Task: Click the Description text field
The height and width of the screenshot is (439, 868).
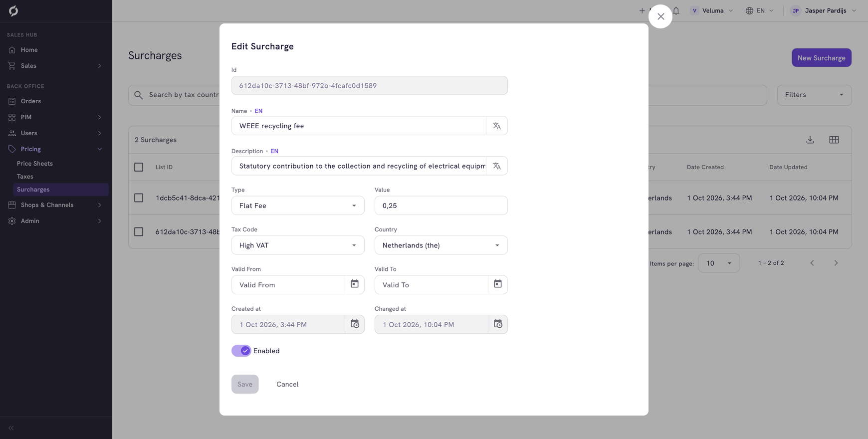Action: [x=359, y=166]
